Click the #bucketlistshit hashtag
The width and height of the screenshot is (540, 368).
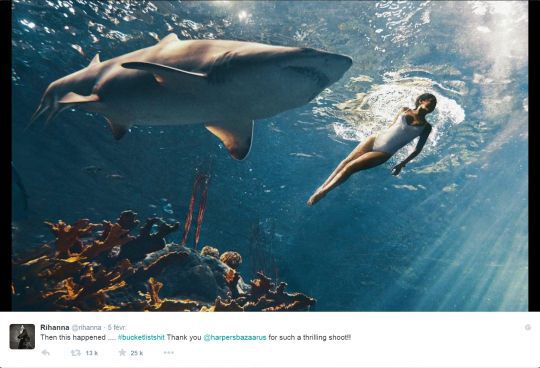[141, 337]
